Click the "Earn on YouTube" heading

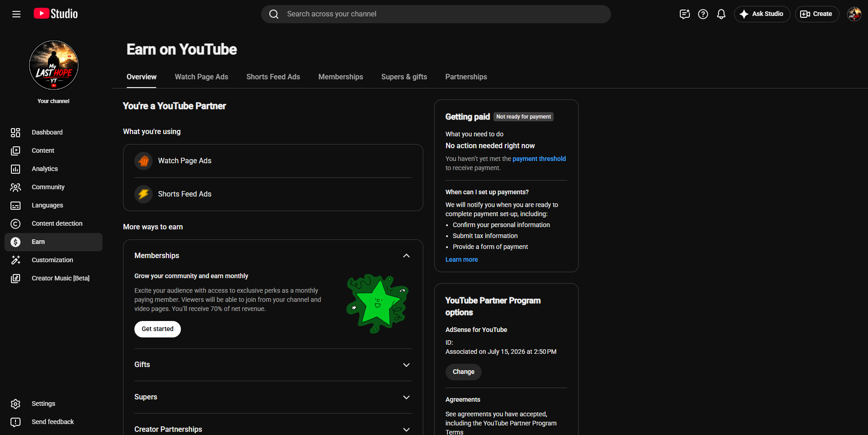(182, 49)
